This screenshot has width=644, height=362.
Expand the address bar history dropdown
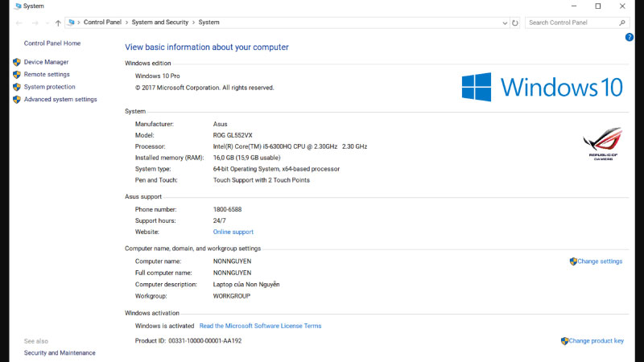pos(504,23)
